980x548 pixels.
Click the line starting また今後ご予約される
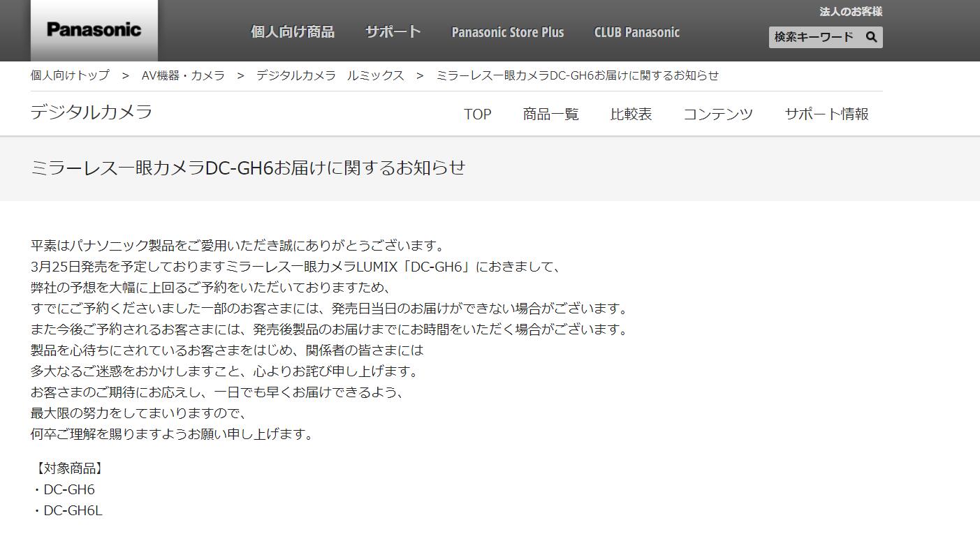click(x=330, y=329)
